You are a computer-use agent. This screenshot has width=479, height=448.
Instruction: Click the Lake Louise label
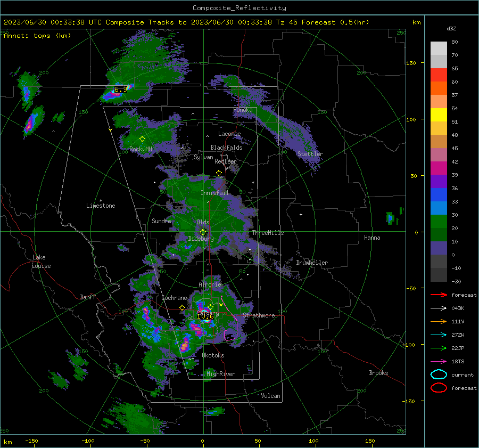coord(41,262)
